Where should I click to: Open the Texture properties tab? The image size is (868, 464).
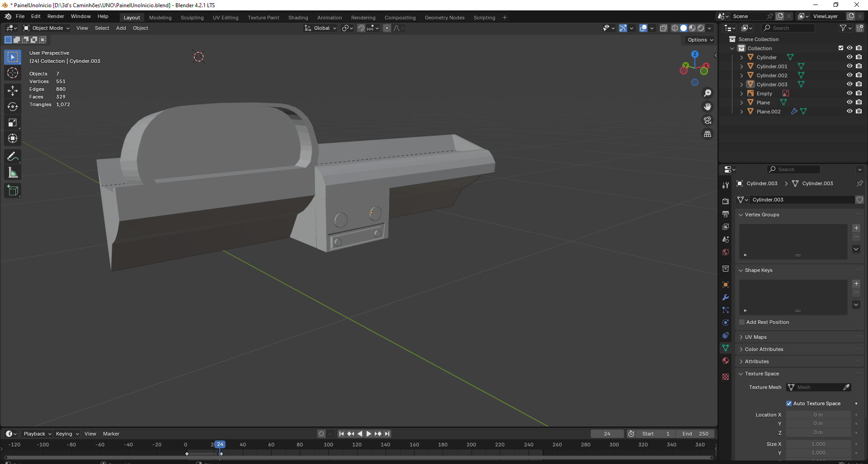pyautogui.click(x=726, y=377)
